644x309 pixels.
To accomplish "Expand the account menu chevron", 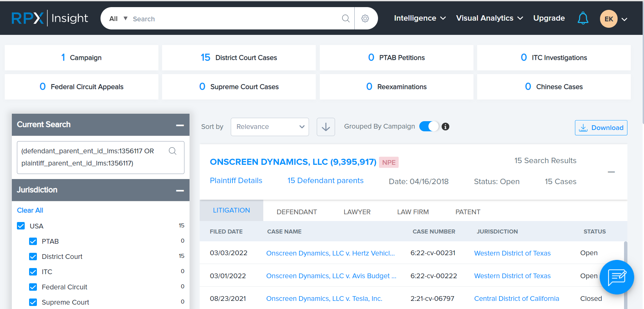I will (625, 19).
